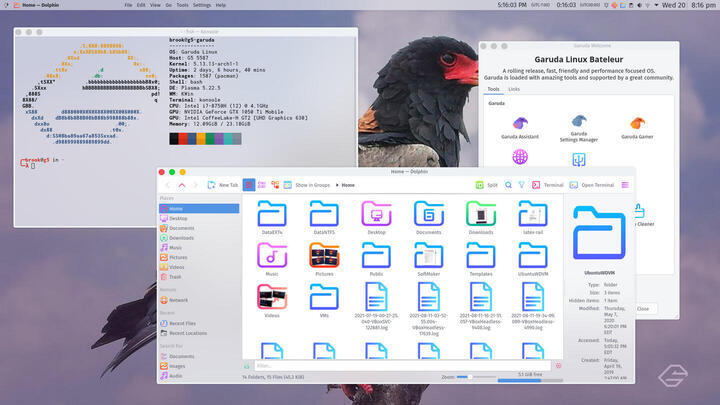Open Recent Locations in sidebar
The width and height of the screenshot is (720, 405).
199,333
